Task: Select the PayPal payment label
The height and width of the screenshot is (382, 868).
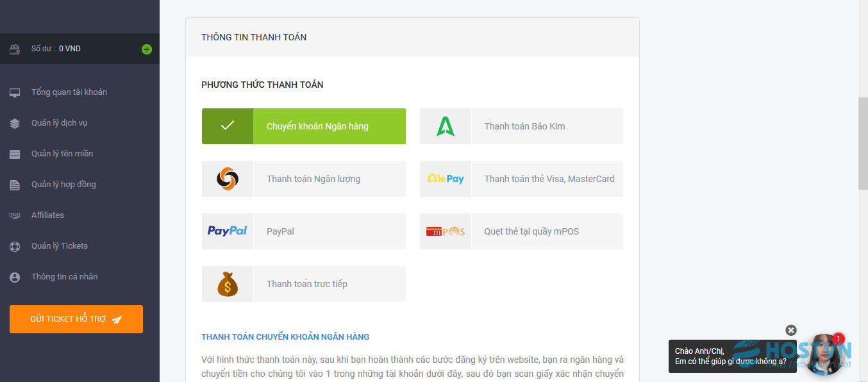Action: coord(280,231)
